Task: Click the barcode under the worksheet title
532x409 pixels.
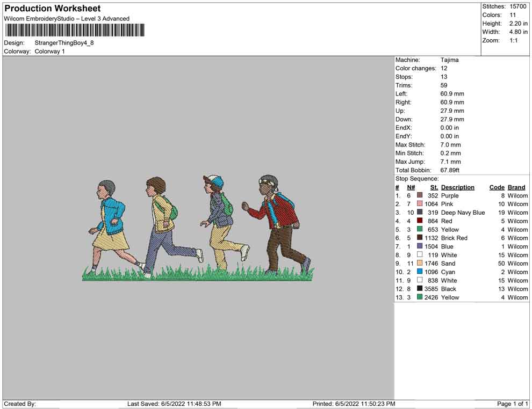Action: pyautogui.click(x=74, y=30)
